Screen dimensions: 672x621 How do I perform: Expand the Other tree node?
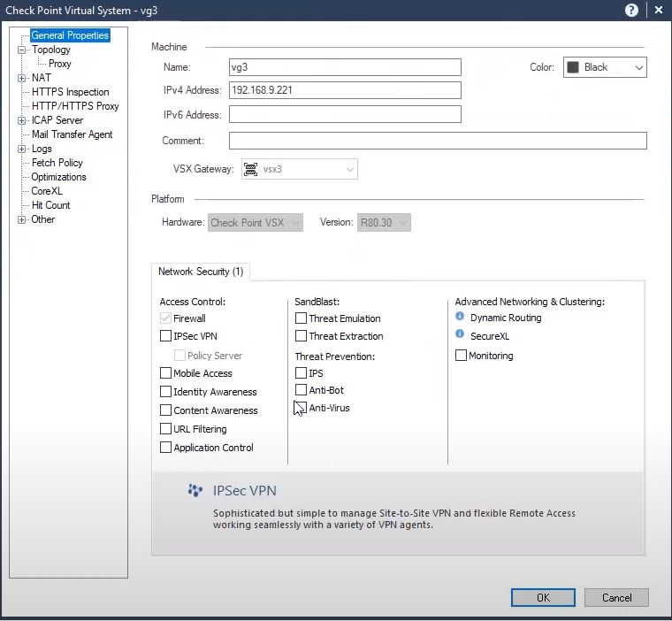point(21,219)
